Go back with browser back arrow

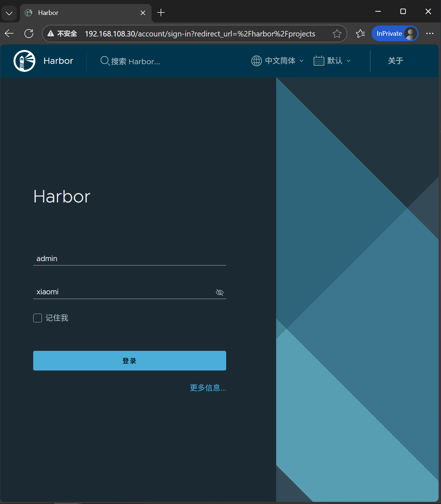coord(9,34)
